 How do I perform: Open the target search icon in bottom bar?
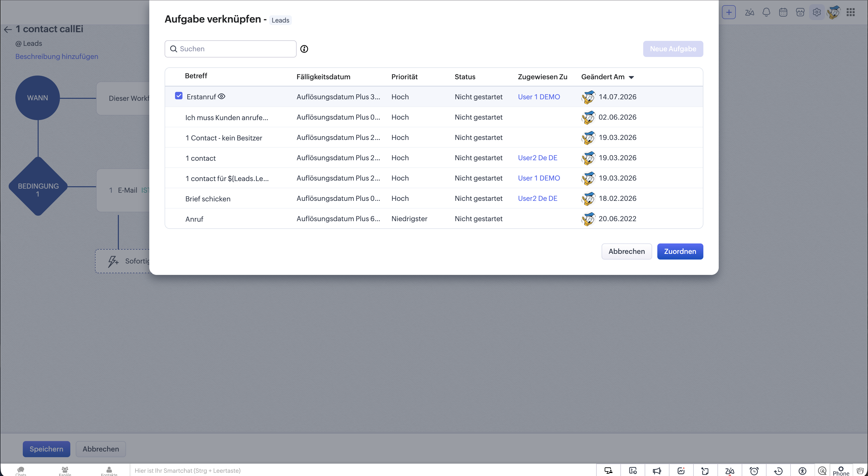coord(822,471)
